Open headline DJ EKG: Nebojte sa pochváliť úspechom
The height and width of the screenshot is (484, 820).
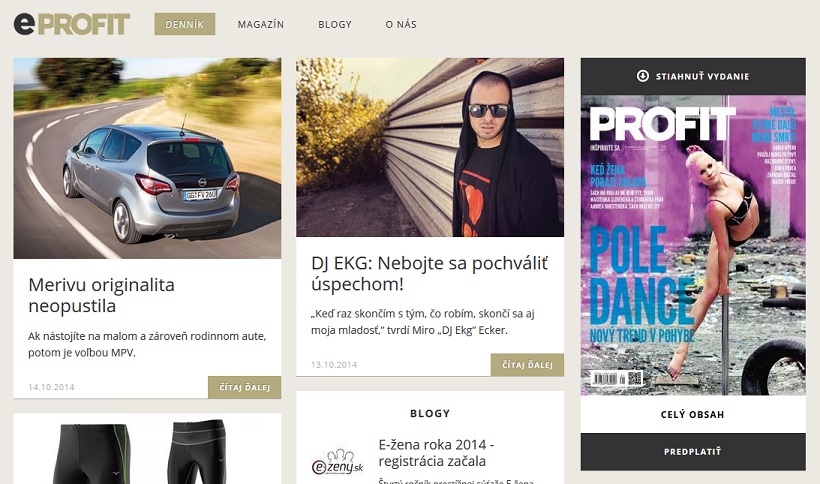(429, 273)
